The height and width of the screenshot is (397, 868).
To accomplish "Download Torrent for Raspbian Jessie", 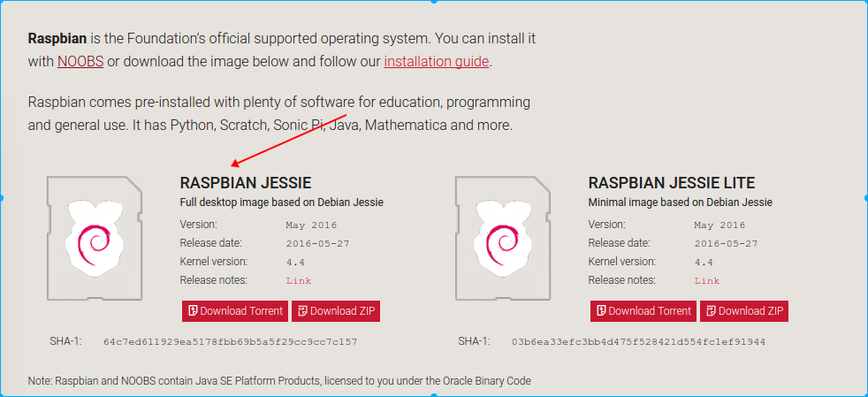I will click(x=235, y=311).
